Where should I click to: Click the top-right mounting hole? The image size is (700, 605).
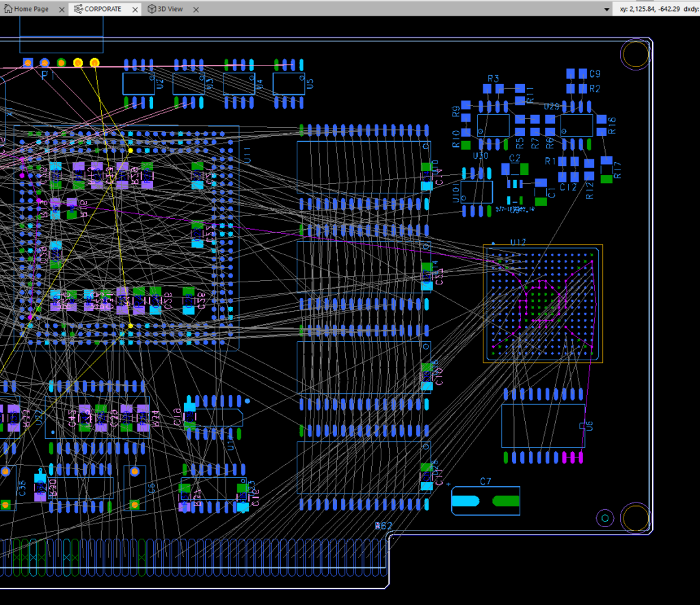coord(634,53)
